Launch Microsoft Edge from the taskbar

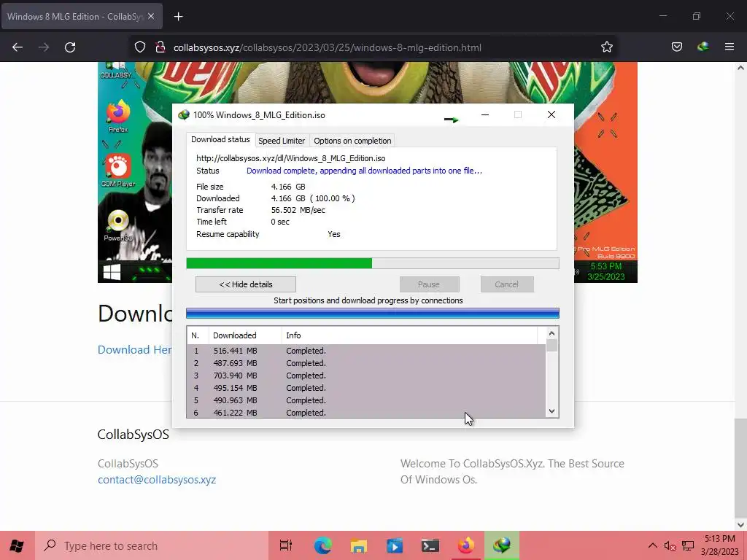pos(322,545)
